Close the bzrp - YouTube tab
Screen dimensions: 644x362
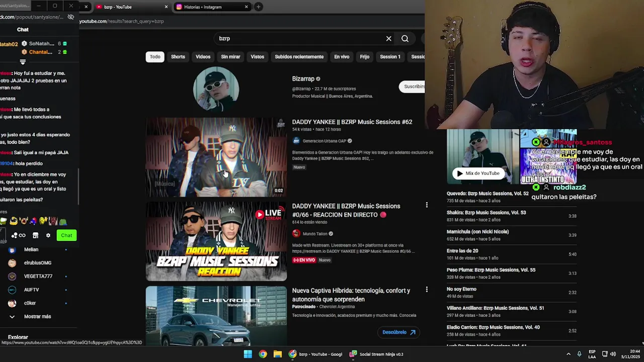coord(167,7)
